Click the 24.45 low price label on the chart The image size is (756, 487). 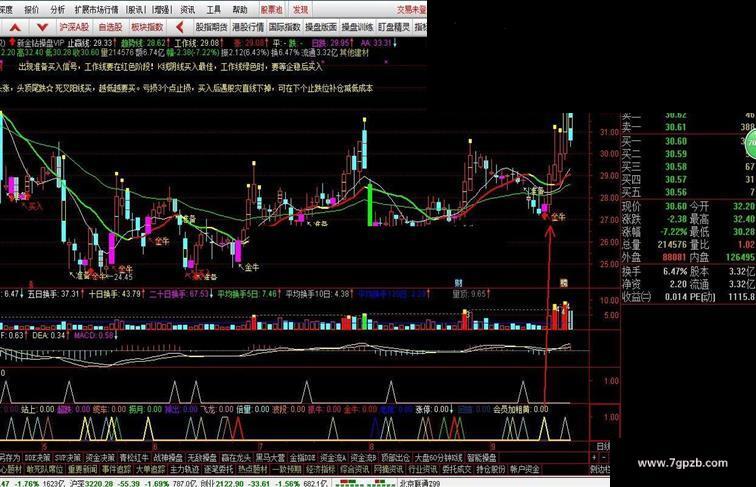pos(123,277)
